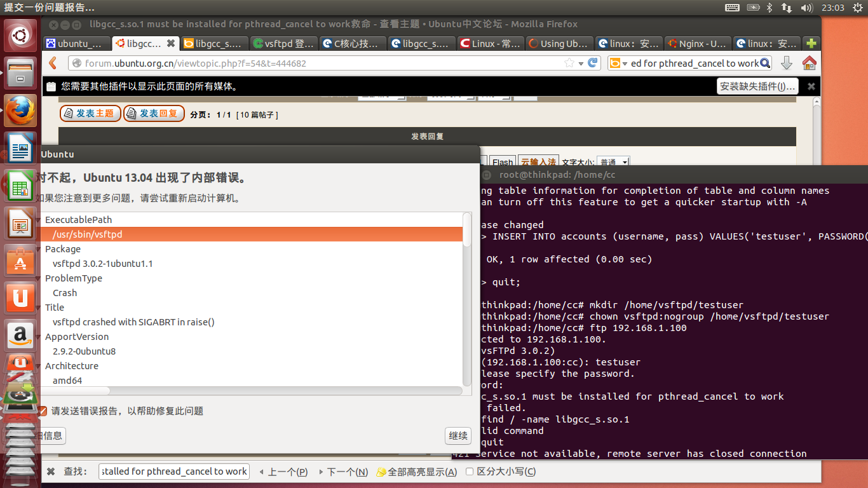The height and width of the screenshot is (488, 868).
Task: Click the 云输入法 button
Action: tap(538, 162)
